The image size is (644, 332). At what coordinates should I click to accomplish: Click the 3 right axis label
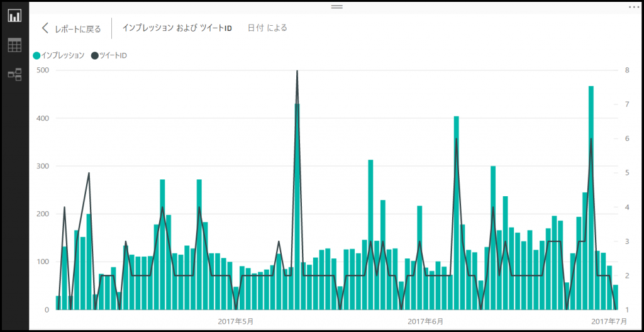627,241
